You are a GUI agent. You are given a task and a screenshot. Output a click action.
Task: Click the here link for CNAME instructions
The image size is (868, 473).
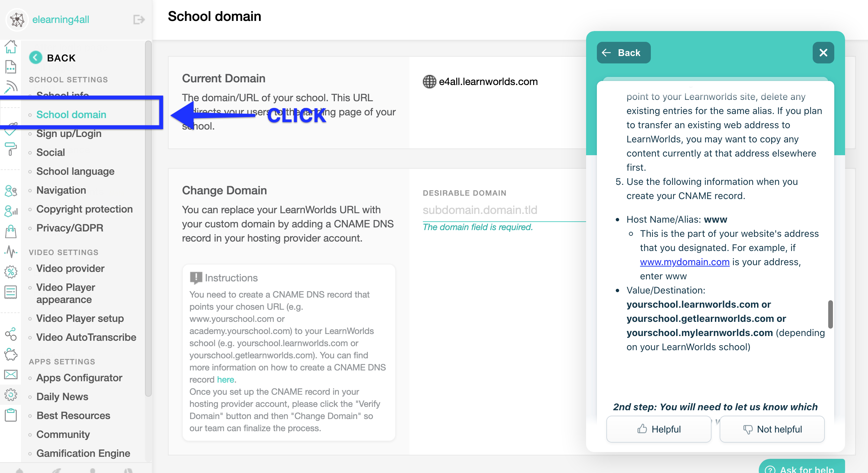click(225, 380)
